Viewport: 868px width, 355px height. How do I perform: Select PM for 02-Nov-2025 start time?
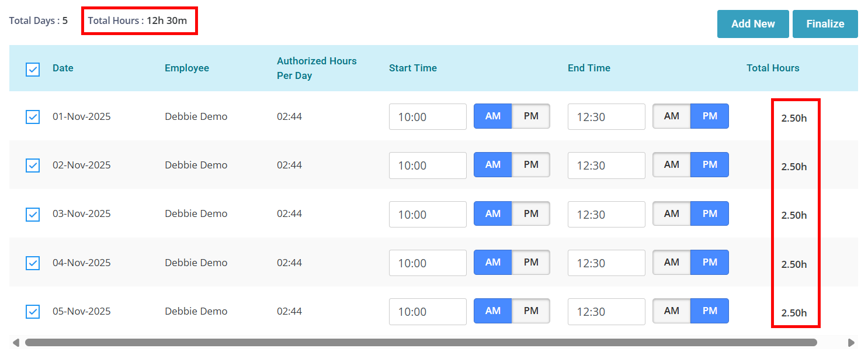coord(530,165)
